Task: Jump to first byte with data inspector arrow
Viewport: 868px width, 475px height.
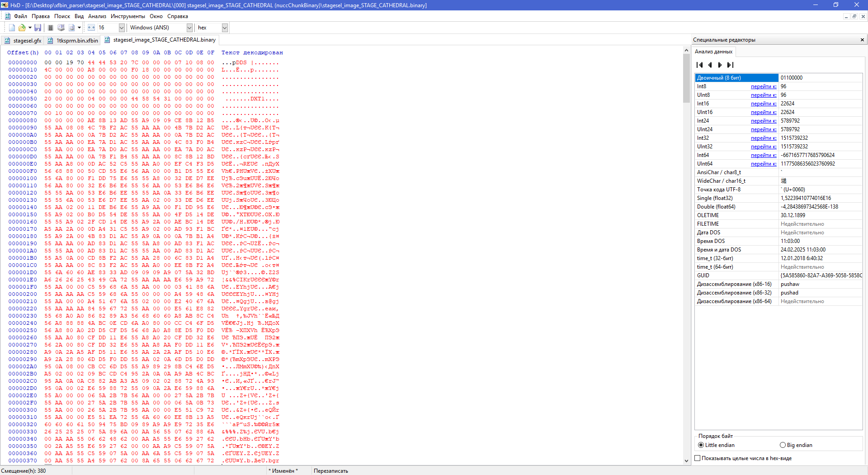Action: 700,65
